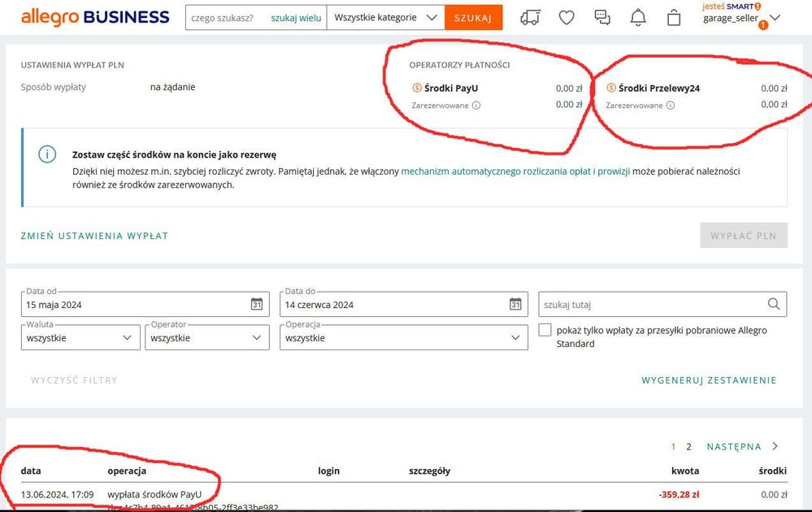The height and width of the screenshot is (512, 812).
Task: Click szukaj wielu link
Action: [x=296, y=18]
